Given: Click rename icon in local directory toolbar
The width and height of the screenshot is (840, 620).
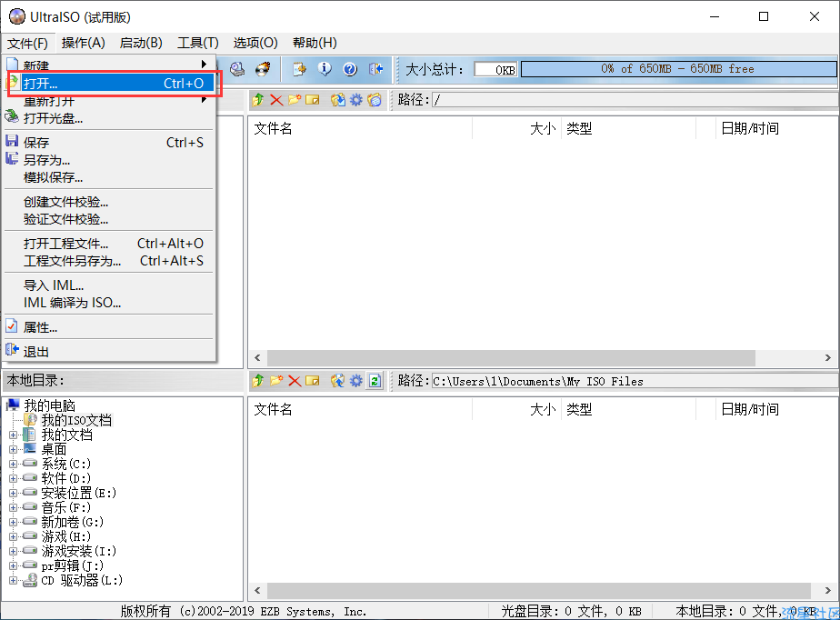Looking at the screenshot, I should pyautogui.click(x=313, y=381).
